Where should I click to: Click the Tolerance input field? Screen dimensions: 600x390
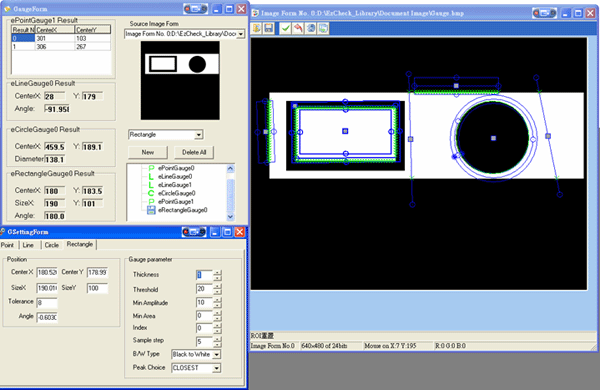click(x=47, y=303)
